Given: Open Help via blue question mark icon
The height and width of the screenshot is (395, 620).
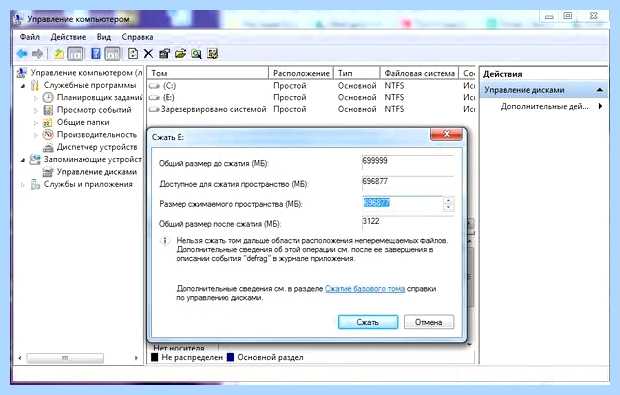Looking at the screenshot, I should tap(95, 53).
